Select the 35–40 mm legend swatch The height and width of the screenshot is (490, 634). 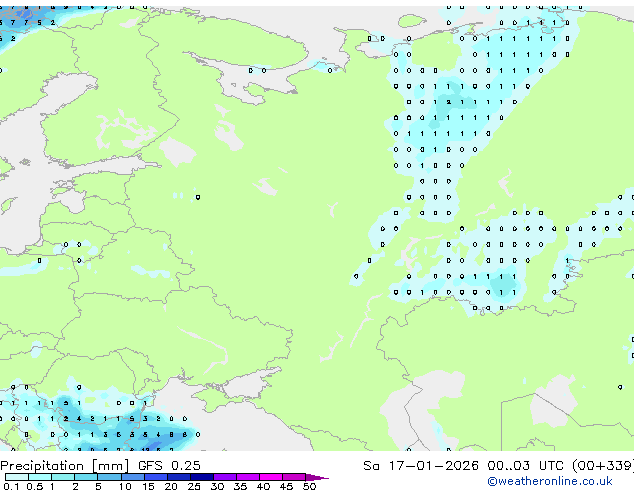coord(248,477)
